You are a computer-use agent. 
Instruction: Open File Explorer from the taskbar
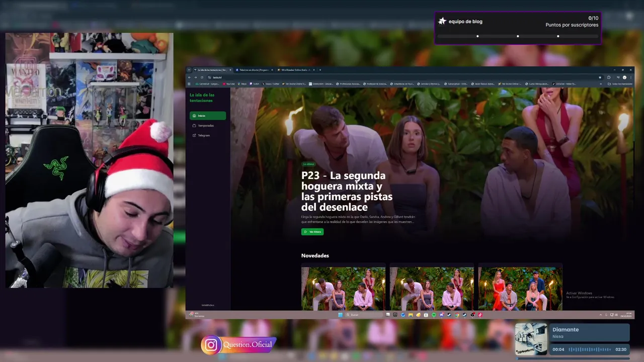point(411,315)
